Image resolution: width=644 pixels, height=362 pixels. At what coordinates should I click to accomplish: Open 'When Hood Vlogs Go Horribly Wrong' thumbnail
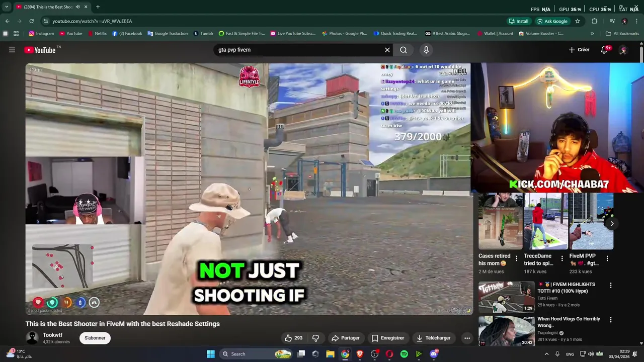click(x=506, y=331)
